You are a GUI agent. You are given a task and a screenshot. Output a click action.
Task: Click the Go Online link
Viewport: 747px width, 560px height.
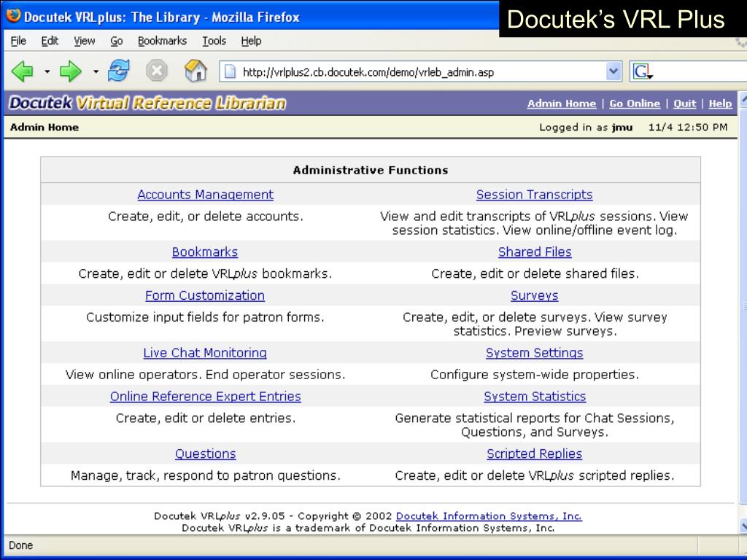point(635,104)
